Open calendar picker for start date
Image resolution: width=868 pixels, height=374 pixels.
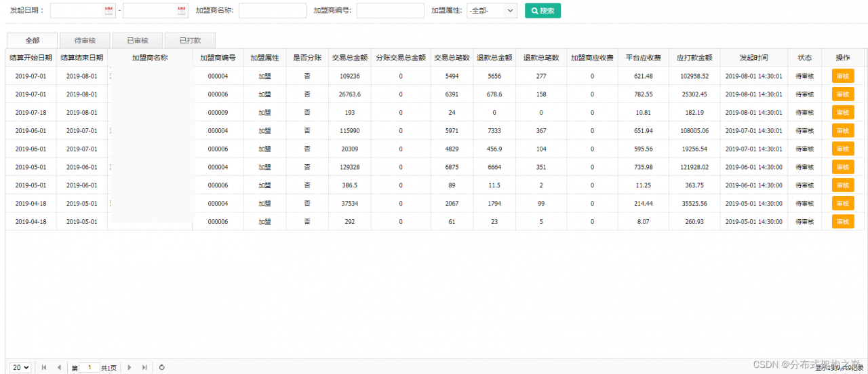coord(108,11)
